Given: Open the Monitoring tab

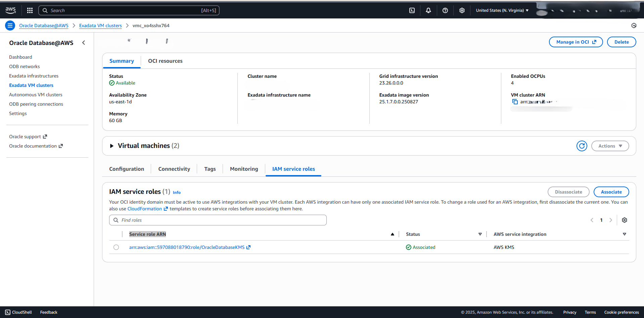Looking at the screenshot, I should click(244, 169).
